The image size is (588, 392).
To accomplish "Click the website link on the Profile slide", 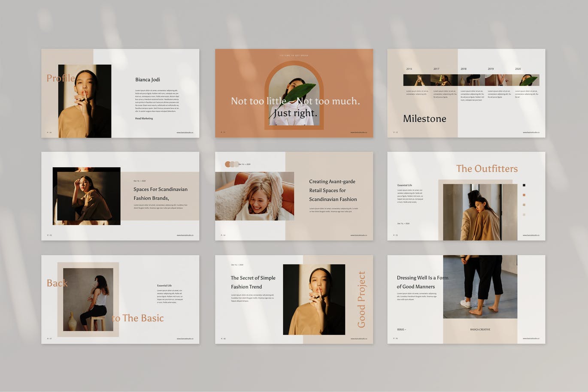I will point(185,133).
